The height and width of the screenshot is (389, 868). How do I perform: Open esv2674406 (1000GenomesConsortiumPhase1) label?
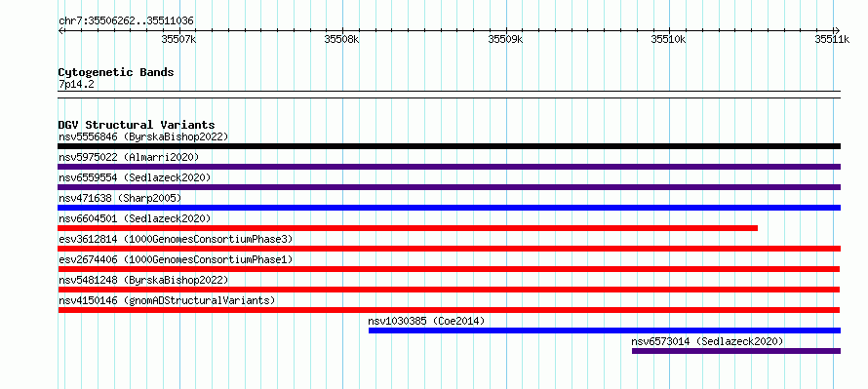[x=176, y=259]
